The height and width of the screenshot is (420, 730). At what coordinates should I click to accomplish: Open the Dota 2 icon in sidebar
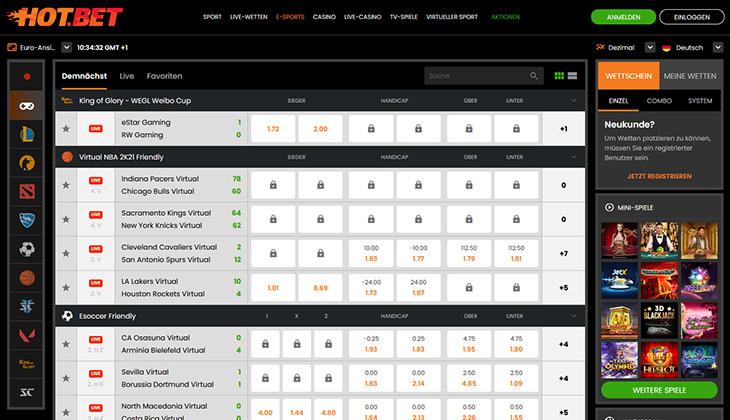(x=27, y=191)
